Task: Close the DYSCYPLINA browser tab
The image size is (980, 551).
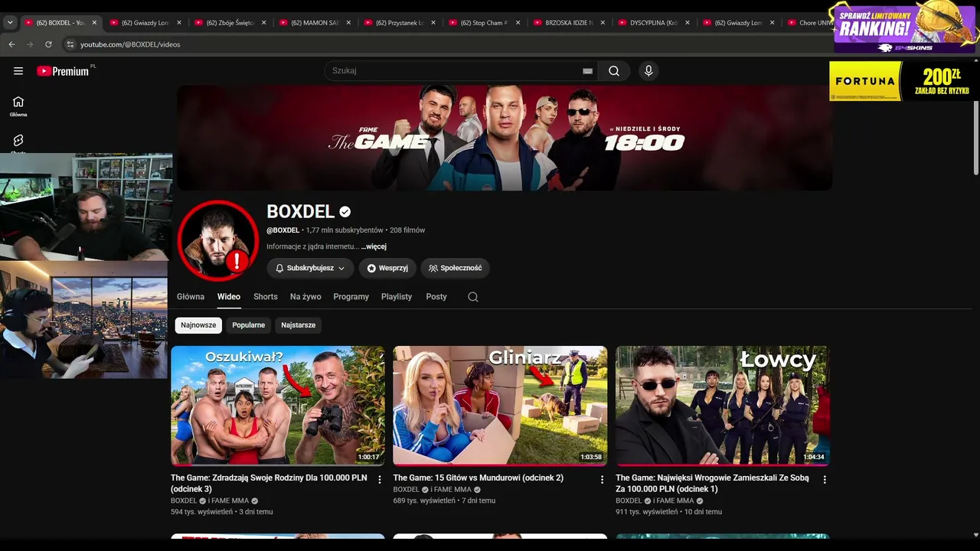Action: pos(687,23)
